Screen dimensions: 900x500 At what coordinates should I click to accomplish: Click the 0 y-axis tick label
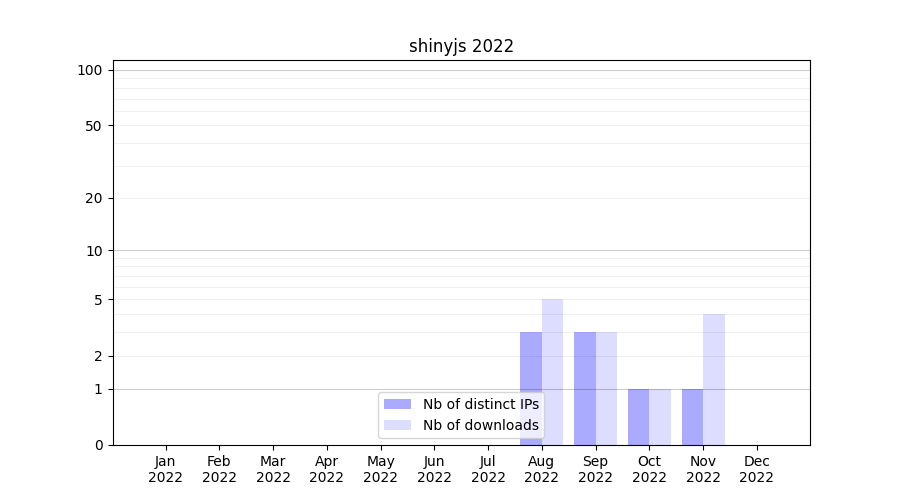[98, 445]
